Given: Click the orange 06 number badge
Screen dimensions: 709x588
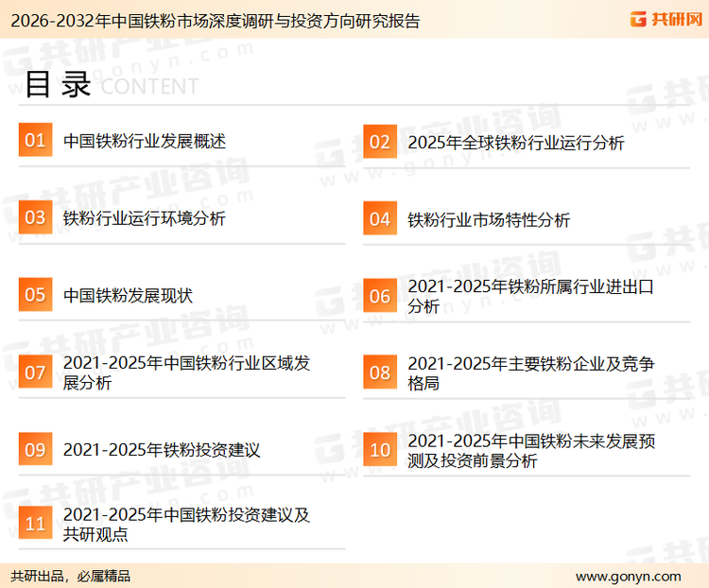Looking at the screenshot, I should [380, 296].
